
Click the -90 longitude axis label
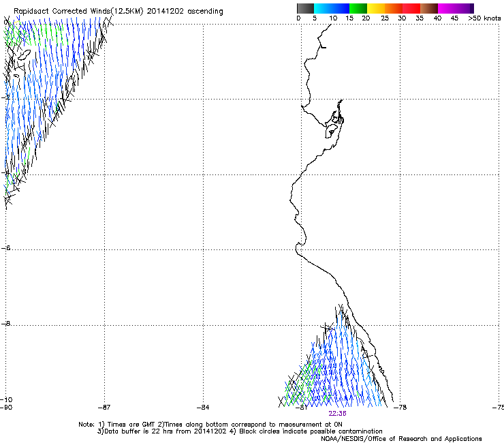tap(6, 408)
